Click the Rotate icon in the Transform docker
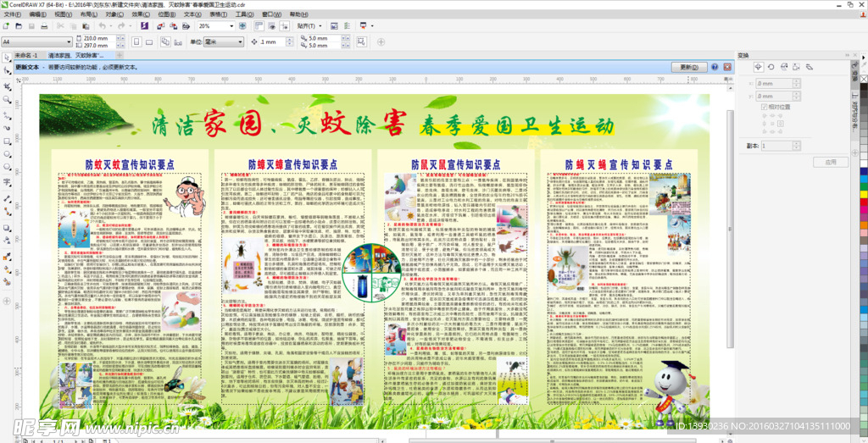868x443 pixels. tap(770, 67)
